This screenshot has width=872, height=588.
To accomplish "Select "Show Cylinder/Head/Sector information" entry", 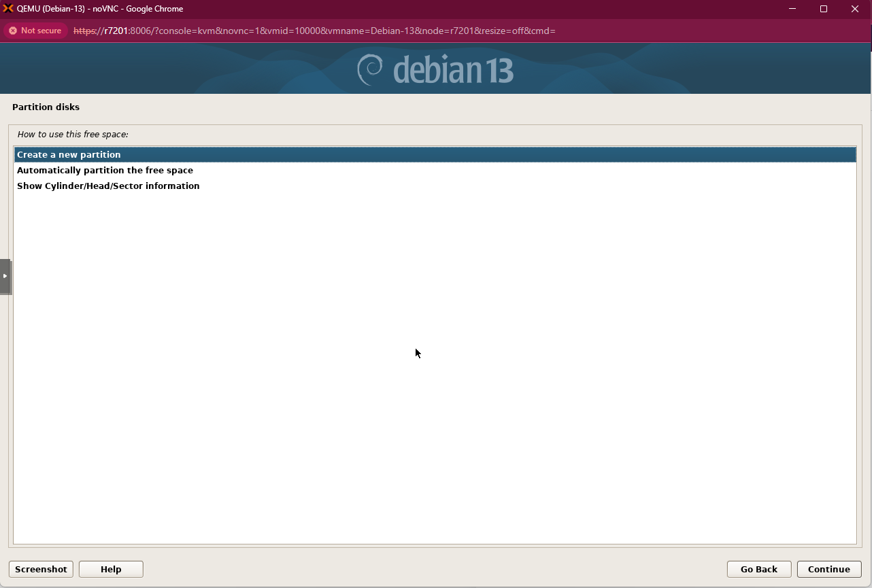I will (108, 186).
